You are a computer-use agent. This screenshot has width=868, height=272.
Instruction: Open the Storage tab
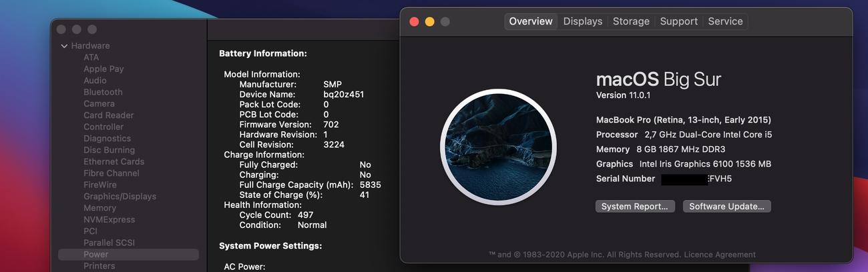pyautogui.click(x=631, y=21)
